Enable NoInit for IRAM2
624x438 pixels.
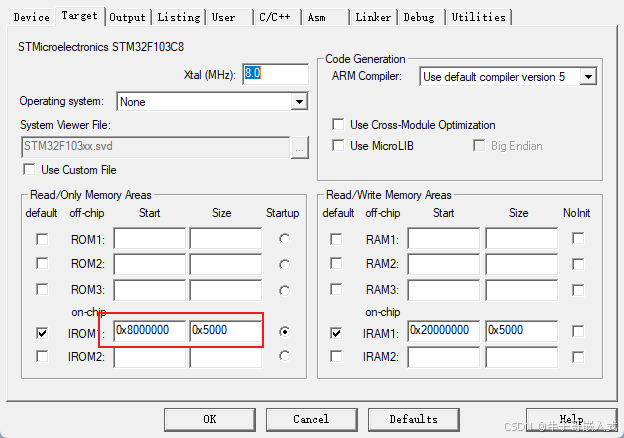(578, 357)
